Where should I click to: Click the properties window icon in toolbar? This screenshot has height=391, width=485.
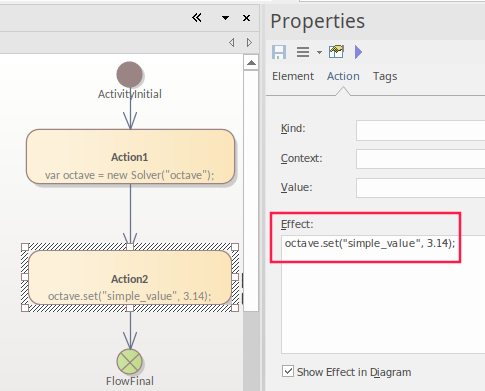tap(336, 52)
